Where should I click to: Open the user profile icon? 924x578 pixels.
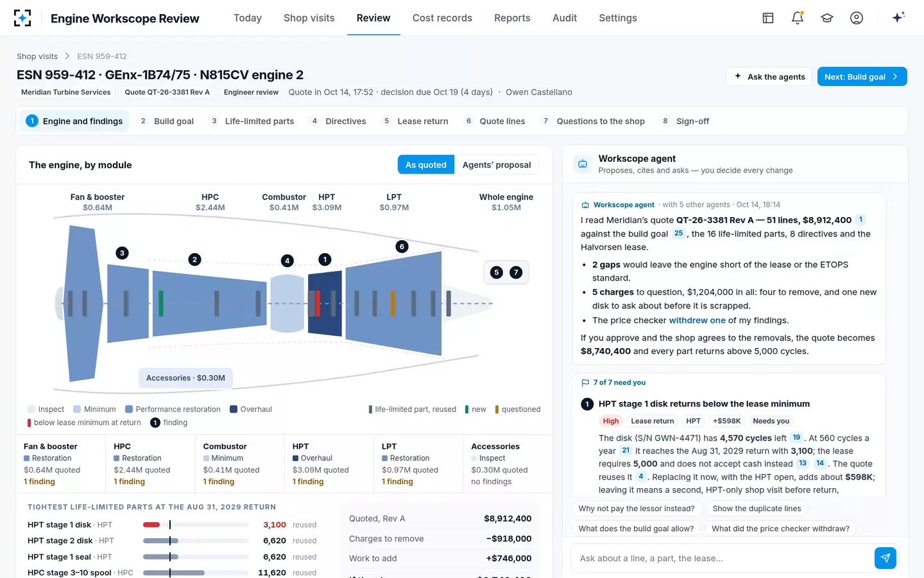point(857,18)
